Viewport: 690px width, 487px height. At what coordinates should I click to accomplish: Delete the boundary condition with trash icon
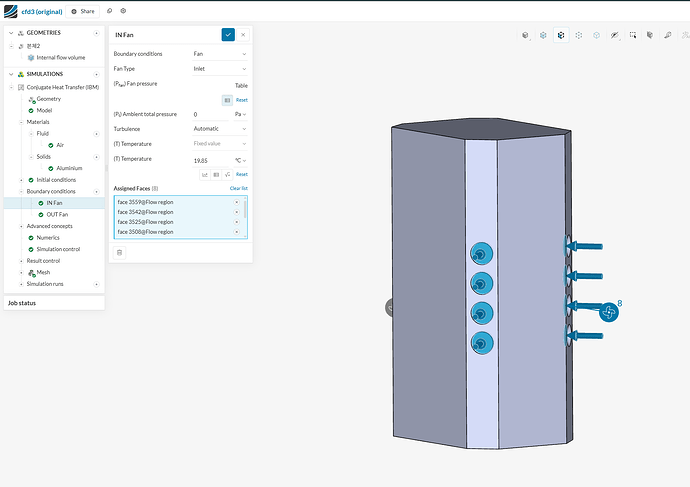pos(119,253)
